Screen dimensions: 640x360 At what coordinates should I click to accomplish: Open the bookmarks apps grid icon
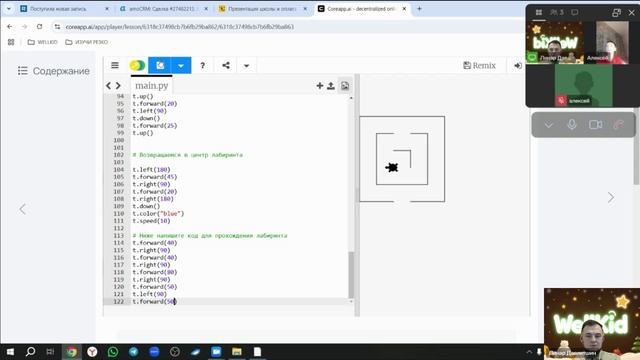pos(11,42)
